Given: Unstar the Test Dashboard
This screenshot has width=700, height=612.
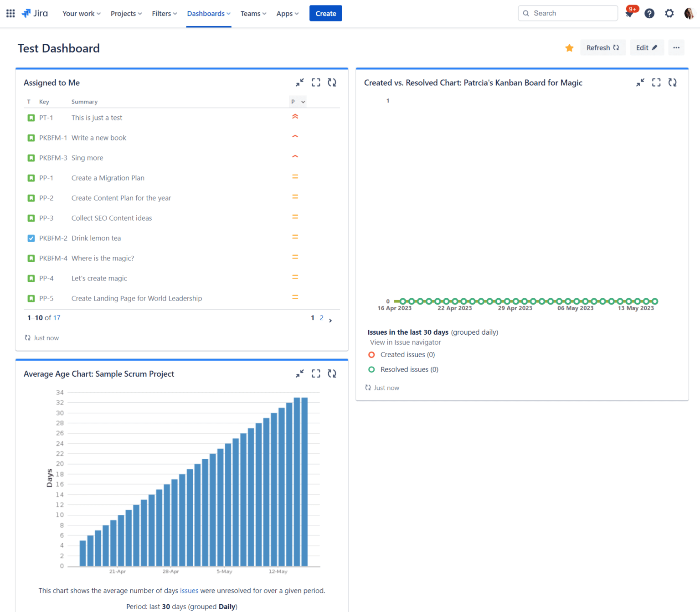Looking at the screenshot, I should [569, 47].
